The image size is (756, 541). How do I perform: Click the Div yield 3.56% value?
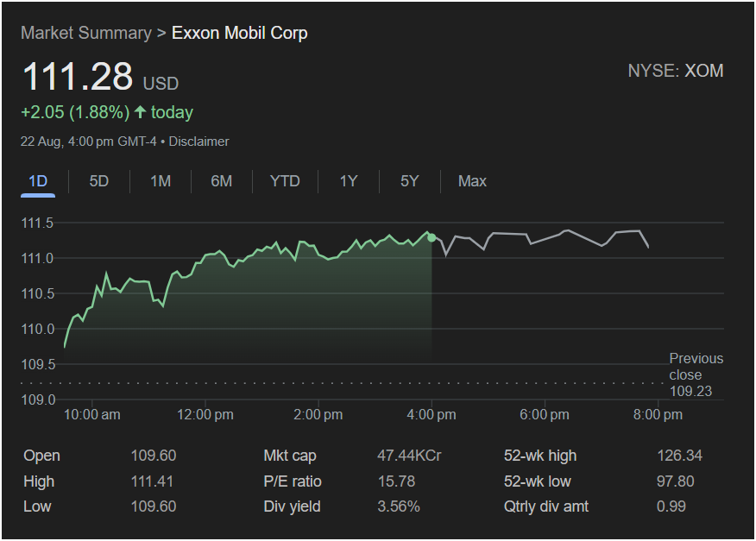tap(399, 506)
